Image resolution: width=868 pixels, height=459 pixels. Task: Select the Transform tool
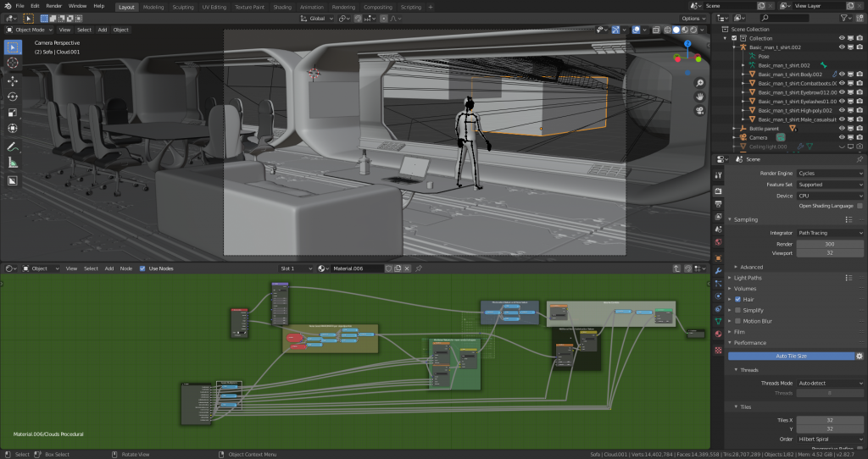tap(12, 128)
